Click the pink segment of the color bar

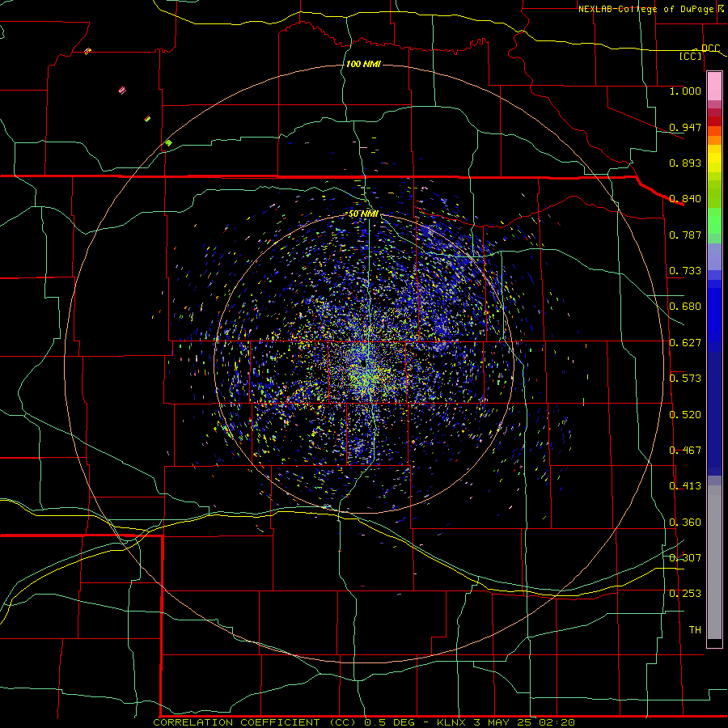click(714, 86)
